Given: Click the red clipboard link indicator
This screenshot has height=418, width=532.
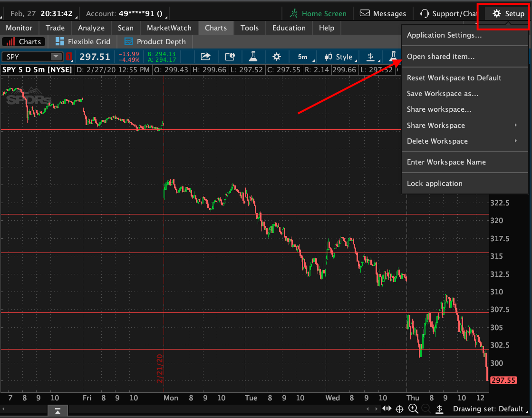Looking at the screenshot, I should [70, 57].
